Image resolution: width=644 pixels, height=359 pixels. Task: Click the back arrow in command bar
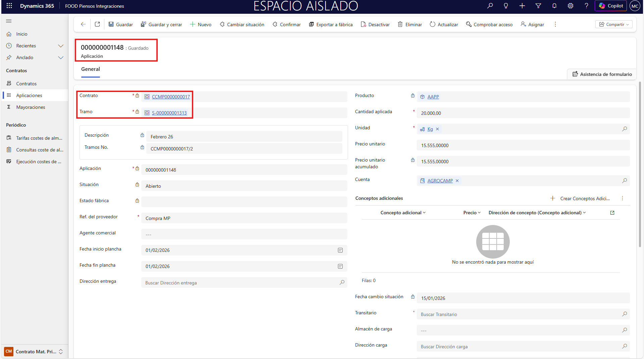click(x=83, y=24)
